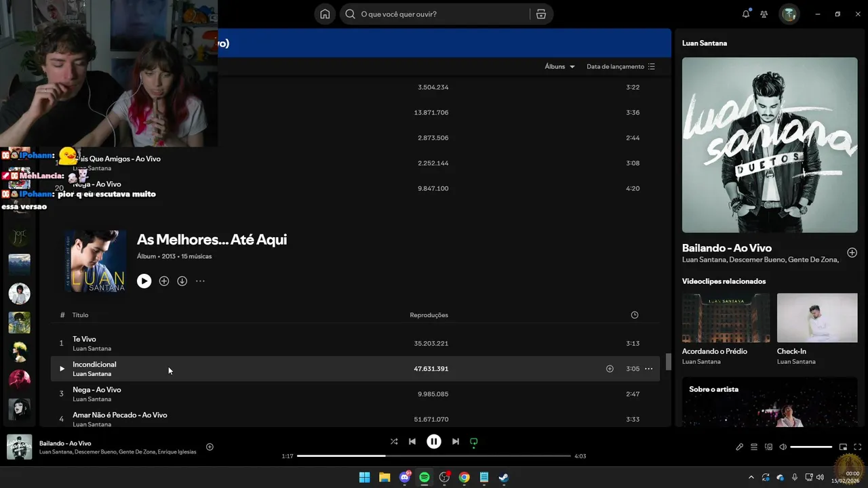Open Bailando - Ao Vivo title in right panel
Image resolution: width=868 pixels, height=488 pixels.
click(x=727, y=248)
